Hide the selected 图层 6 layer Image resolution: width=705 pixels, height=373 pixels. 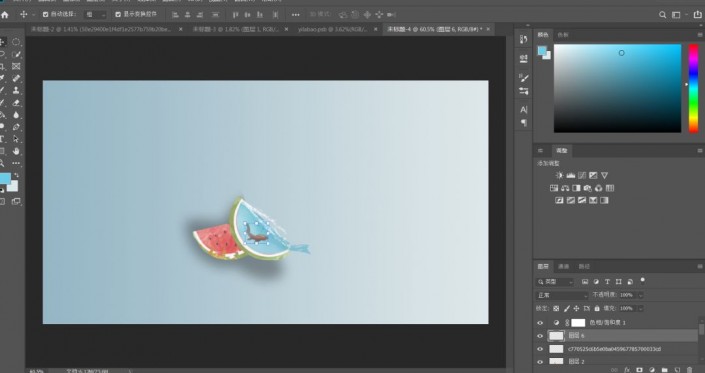point(540,336)
